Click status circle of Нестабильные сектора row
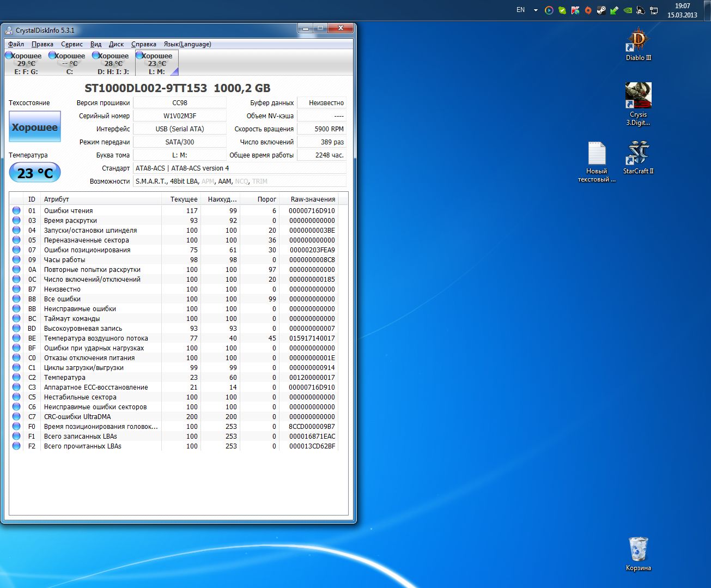The width and height of the screenshot is (711, 588). click(16, 397)
